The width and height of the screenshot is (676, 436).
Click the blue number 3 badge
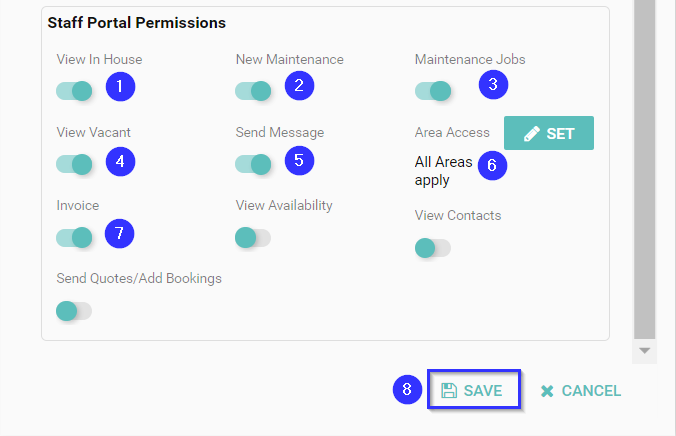491,85
